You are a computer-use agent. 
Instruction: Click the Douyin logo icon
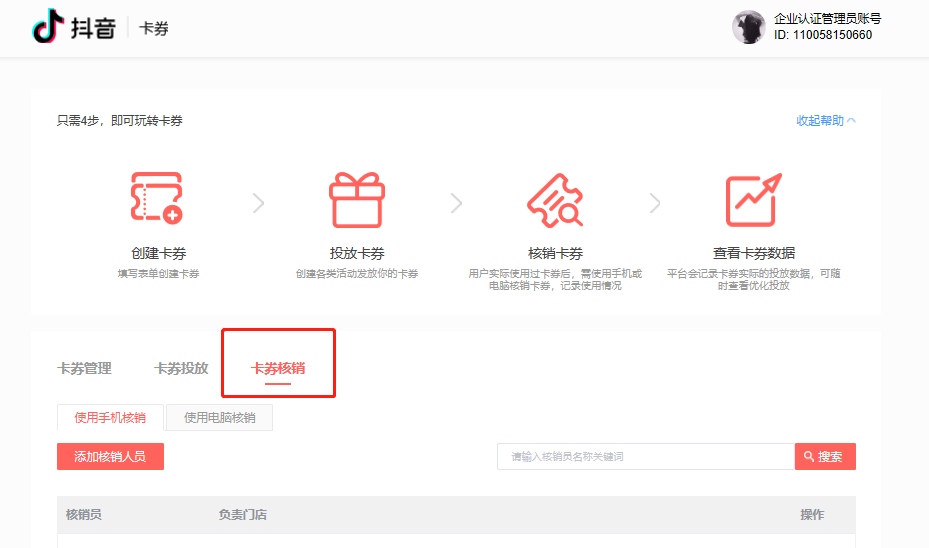47,26
